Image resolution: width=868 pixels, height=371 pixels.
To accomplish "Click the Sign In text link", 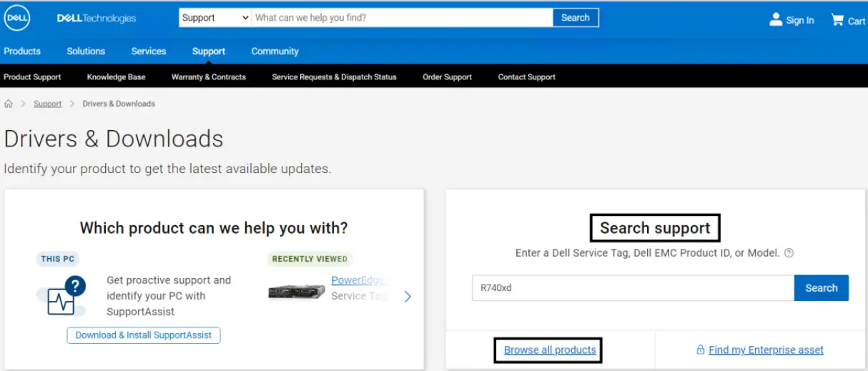I will coord(800,21).
